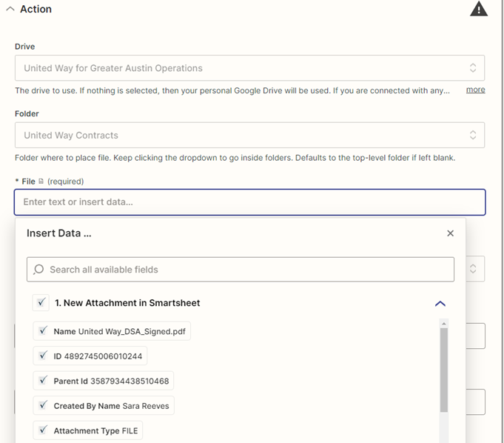Viewport: 504px width, 443px height.
Task: Click the more link under Drive
Action: click(x=475, y=90)
